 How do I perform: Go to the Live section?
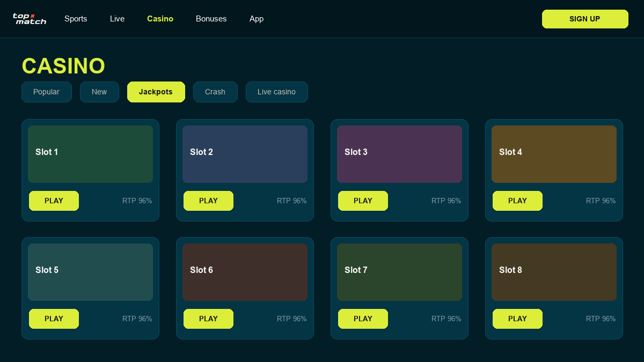point(117,19)
